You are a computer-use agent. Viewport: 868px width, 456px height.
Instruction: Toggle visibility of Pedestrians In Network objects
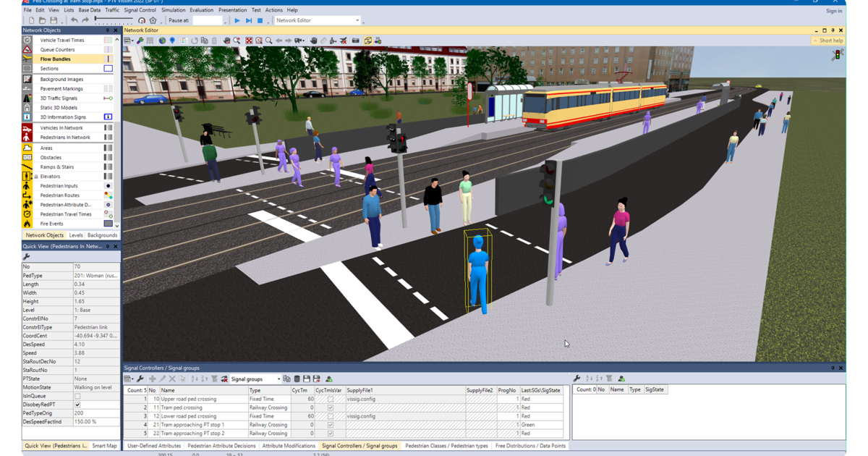(x=107, y=137)
